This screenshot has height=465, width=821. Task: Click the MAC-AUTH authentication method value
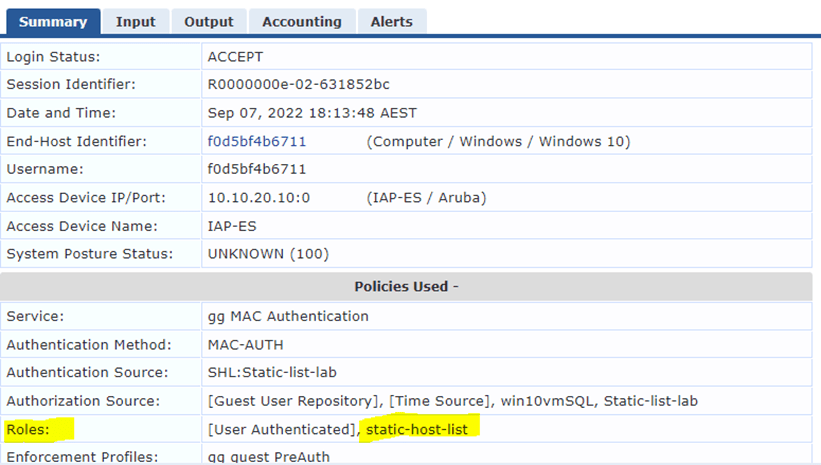pos(246,344)
